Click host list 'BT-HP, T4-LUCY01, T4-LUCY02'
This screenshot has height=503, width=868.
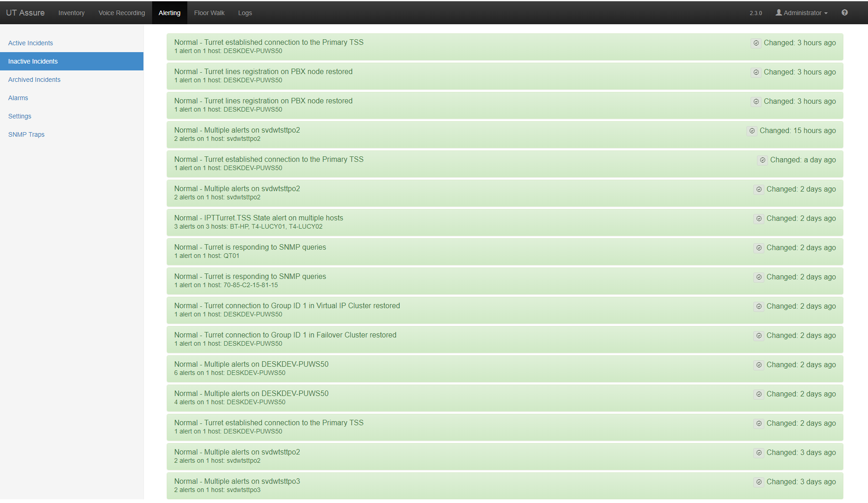tap(276, 227)
